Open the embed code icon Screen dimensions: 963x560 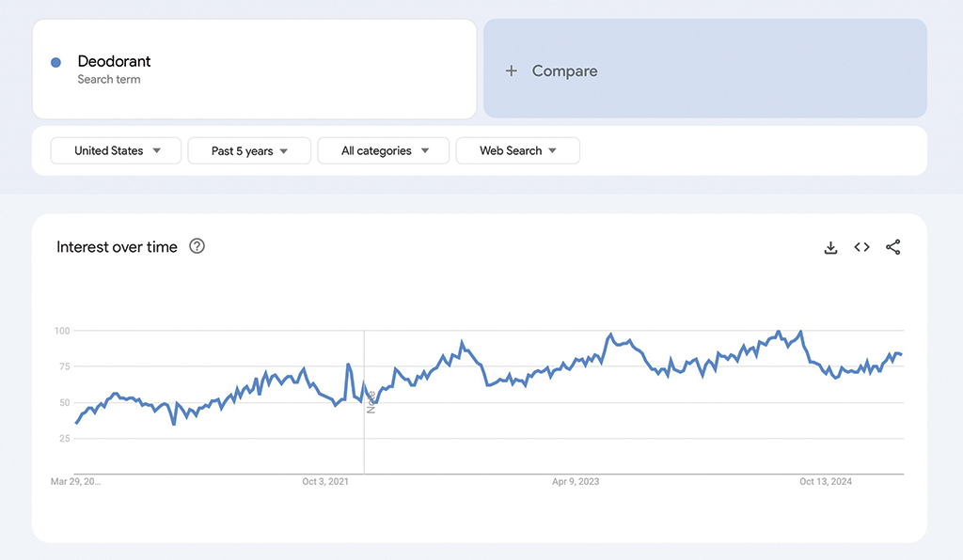pyautogui.click(x=861, y=247)
